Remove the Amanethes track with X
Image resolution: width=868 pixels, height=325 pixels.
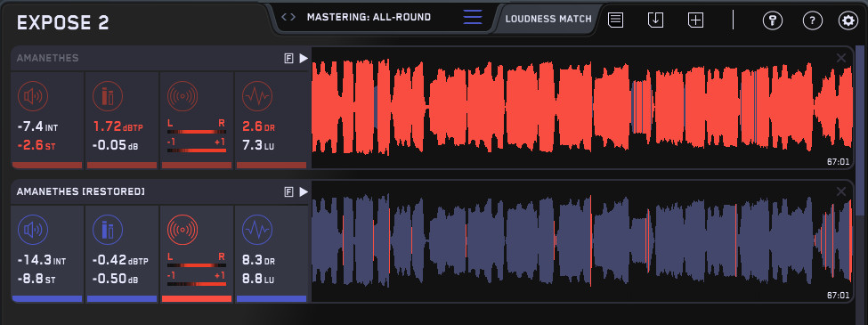[x=841, y=58]
